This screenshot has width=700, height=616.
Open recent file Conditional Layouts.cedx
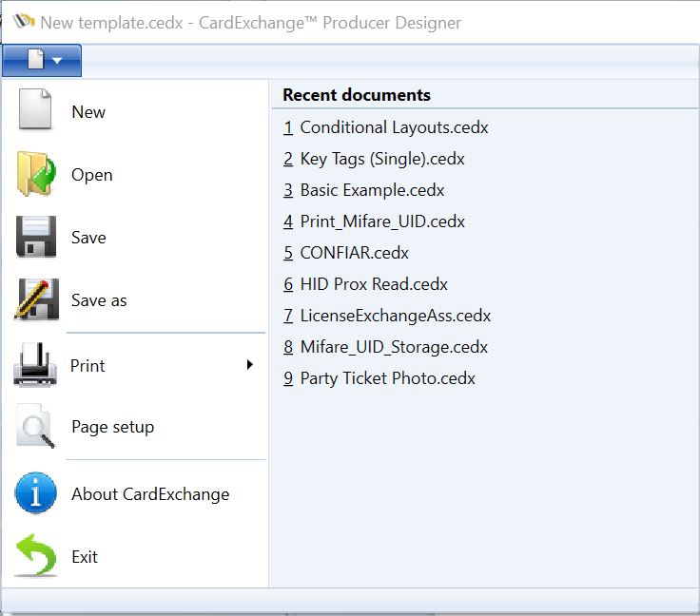pyautogui.click(x=386, y=127)
